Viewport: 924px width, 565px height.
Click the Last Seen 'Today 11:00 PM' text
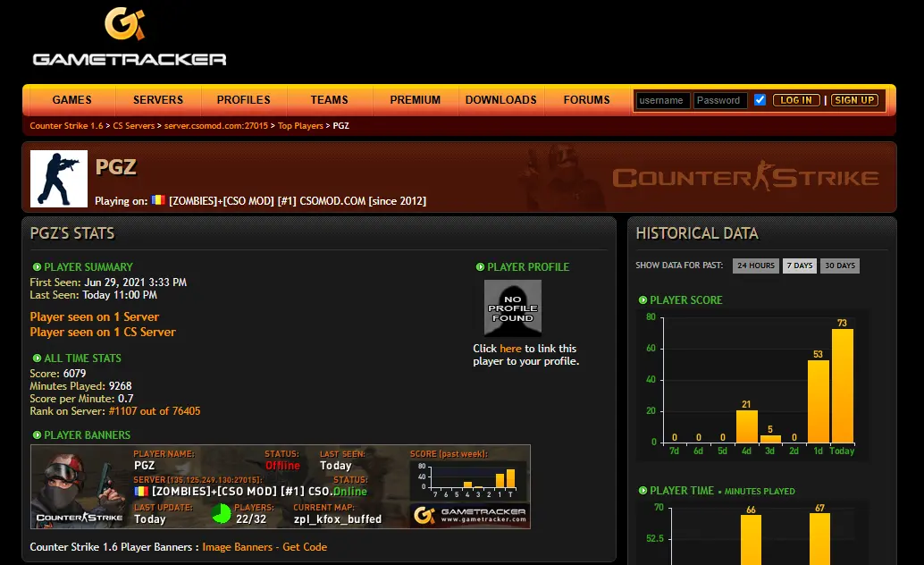pos(120,295)
